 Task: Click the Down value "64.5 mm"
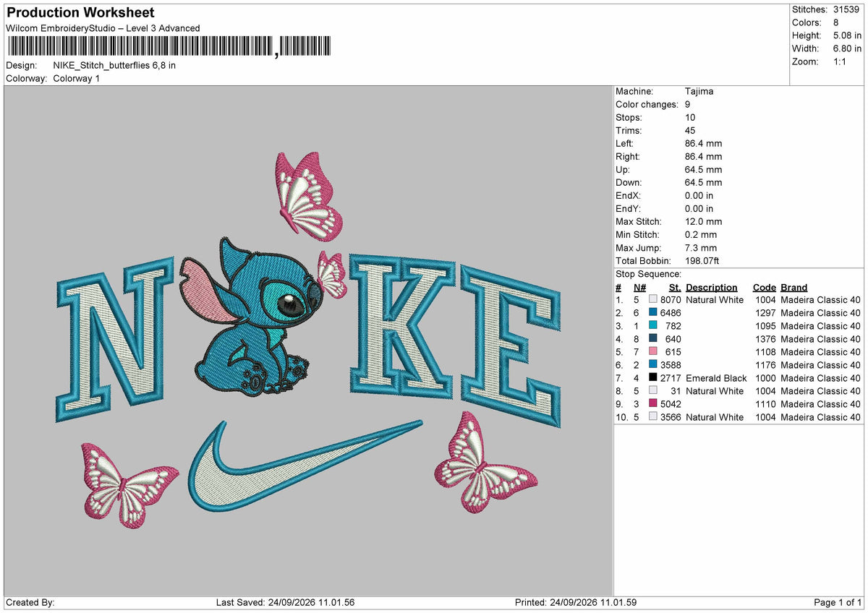coord(703,182)
